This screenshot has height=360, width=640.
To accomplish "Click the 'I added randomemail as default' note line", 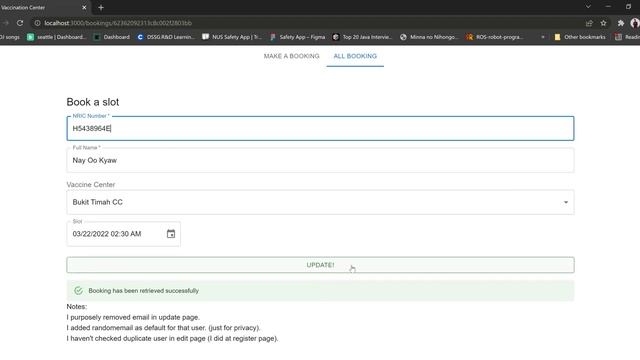I will (163, 328).
